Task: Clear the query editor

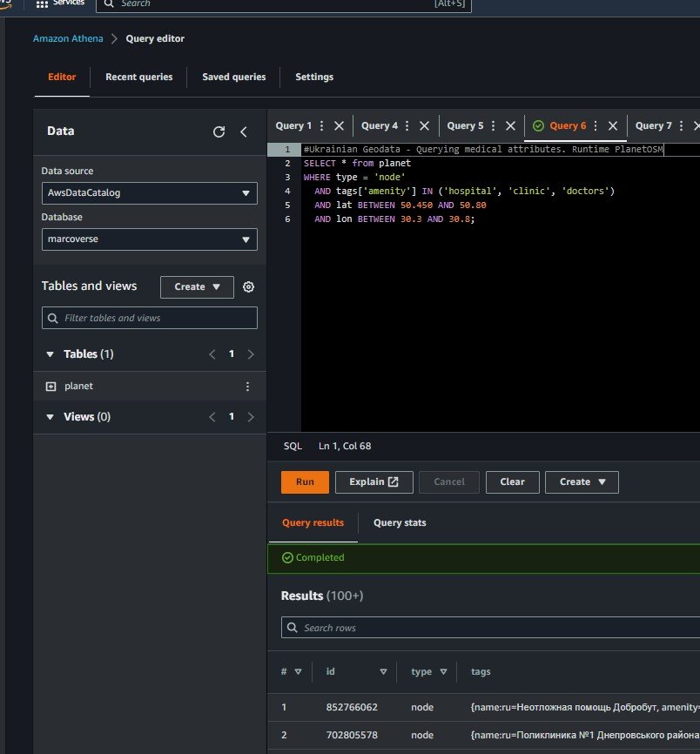Action: click(512, 482)
